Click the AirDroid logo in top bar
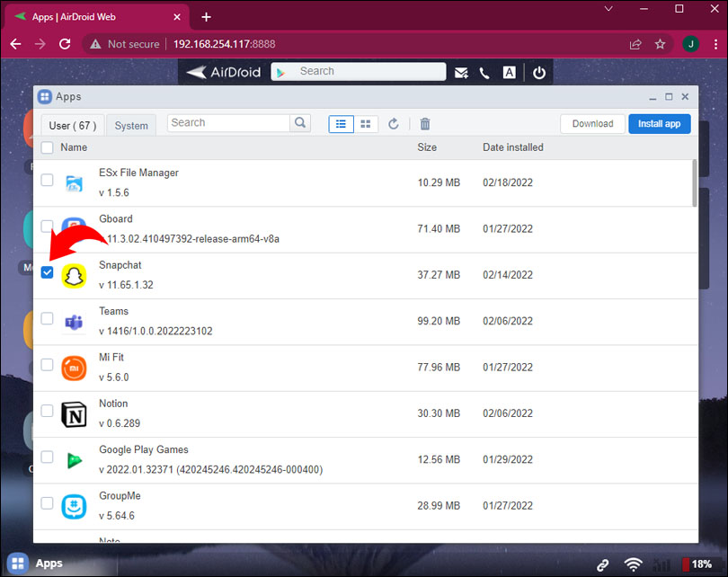728x577 pixels. pos(223,72)
